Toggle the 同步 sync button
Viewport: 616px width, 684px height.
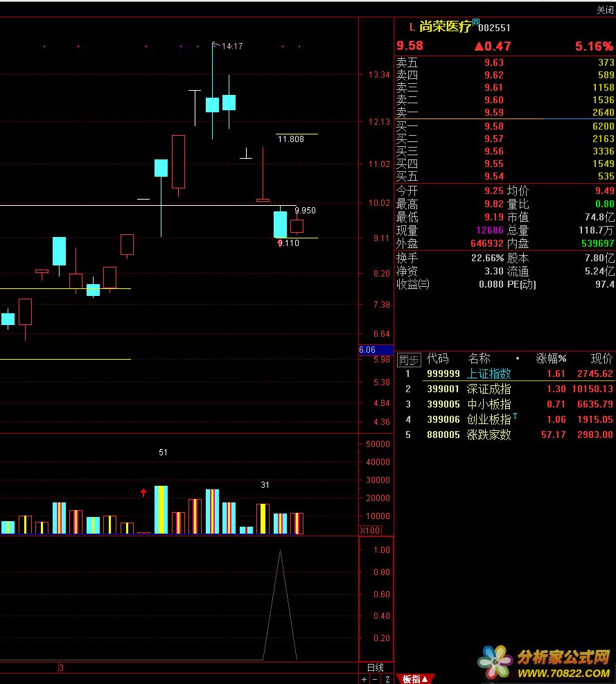click(x=408, y=360)
